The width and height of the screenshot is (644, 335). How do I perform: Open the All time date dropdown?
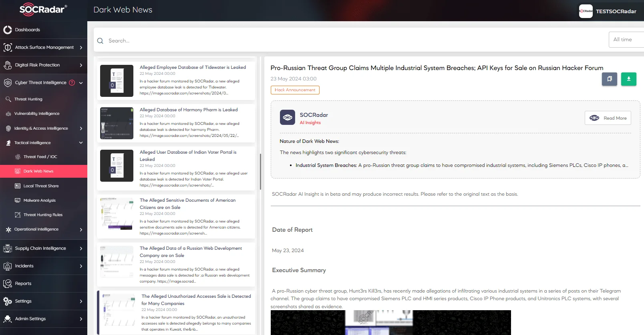626,40
